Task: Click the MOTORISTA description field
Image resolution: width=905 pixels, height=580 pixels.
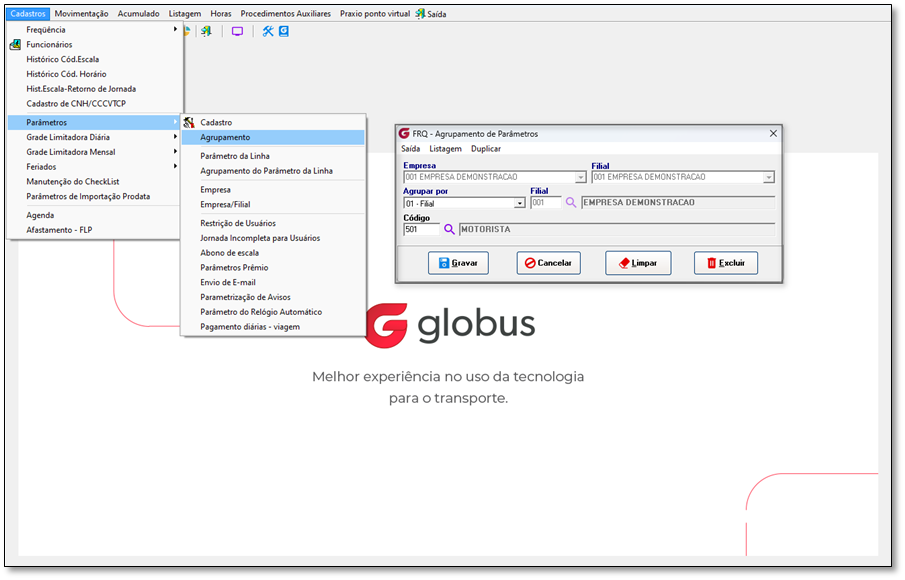Action: pyautogui.click(x=617, y=229)
